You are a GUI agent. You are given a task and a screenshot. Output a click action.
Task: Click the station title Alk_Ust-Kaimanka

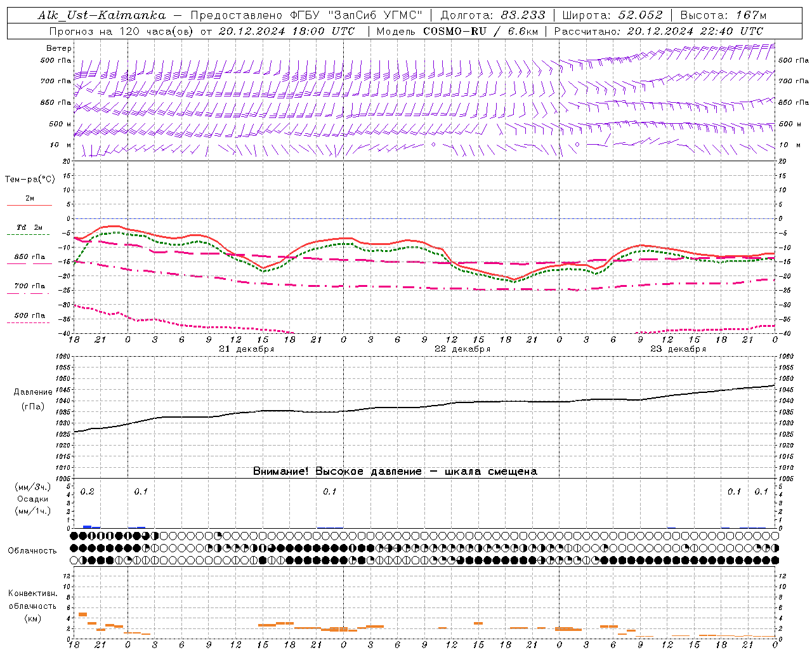pos(101,15)
